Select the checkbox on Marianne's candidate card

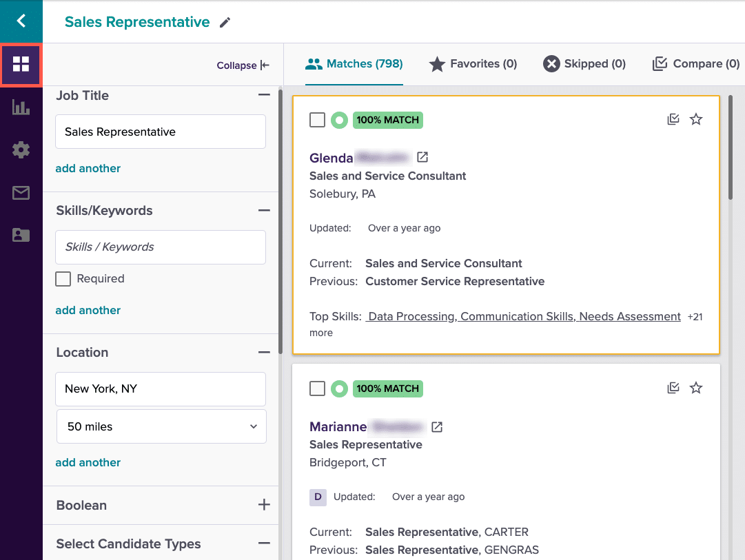coord(317,388)
